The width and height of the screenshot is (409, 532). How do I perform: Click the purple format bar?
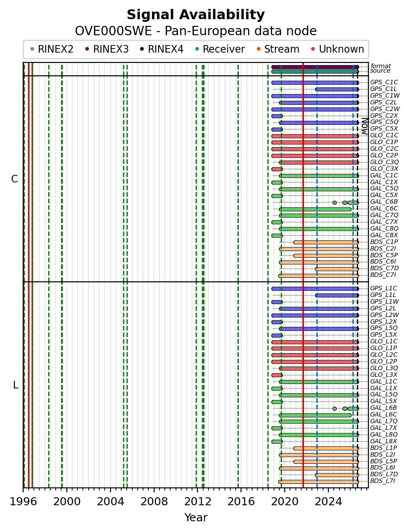pos(315,67)
